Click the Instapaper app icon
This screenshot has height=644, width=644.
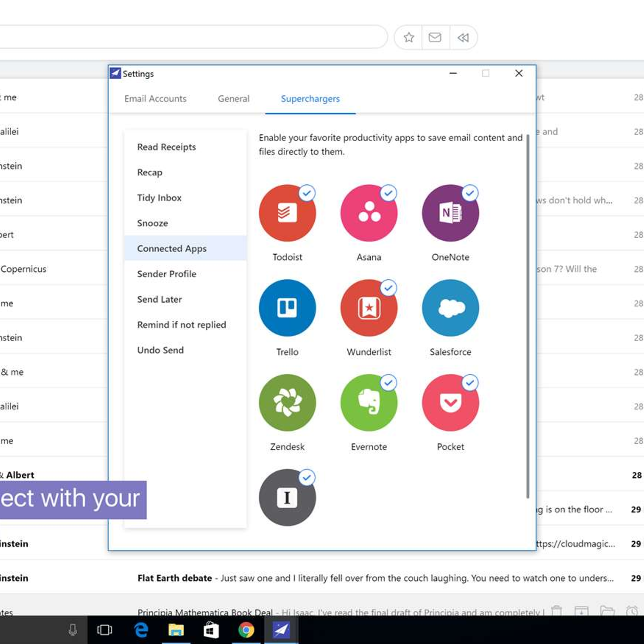[x=287, y=497]
